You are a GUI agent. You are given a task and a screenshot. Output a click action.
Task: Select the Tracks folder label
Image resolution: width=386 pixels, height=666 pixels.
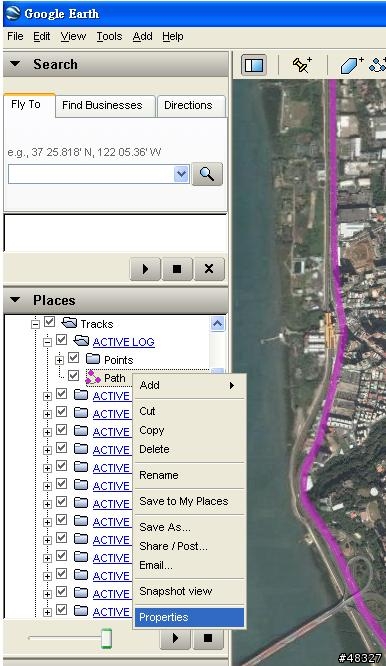click(97, 324)
